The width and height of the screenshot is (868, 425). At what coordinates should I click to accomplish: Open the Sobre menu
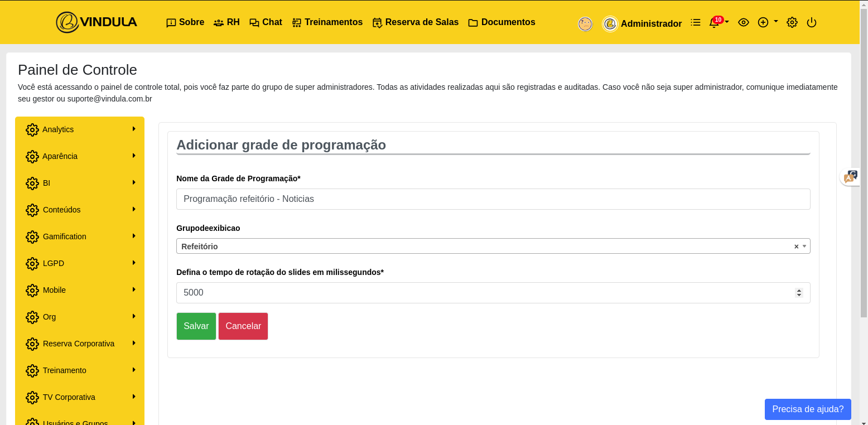(185, 22)
